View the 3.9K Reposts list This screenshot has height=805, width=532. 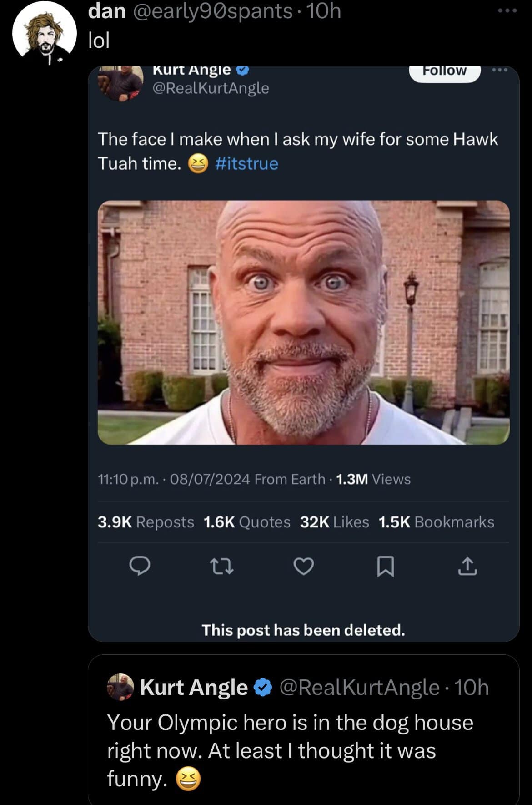(x=146, y=522)
